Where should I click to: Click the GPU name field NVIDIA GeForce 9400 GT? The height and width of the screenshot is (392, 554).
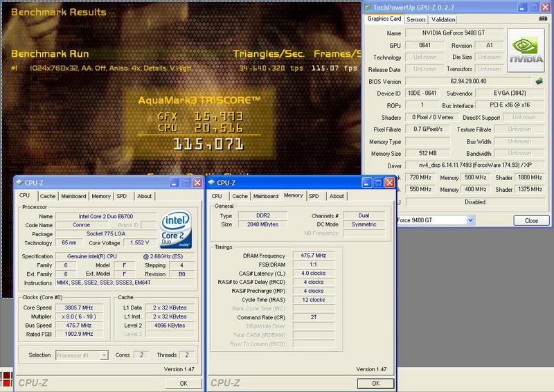pos(454,33)
